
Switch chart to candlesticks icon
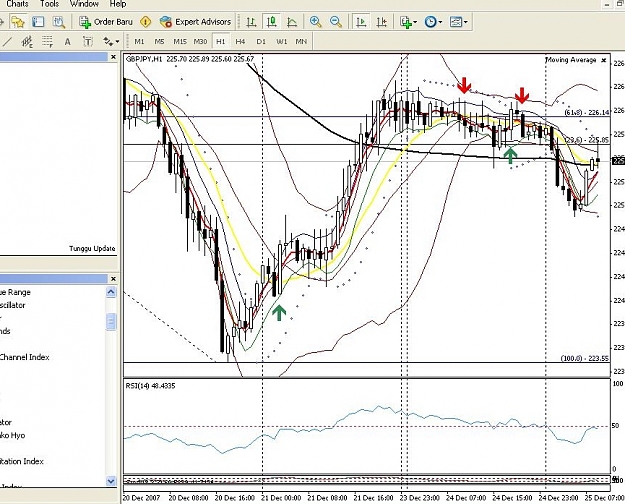coord(272,22)
